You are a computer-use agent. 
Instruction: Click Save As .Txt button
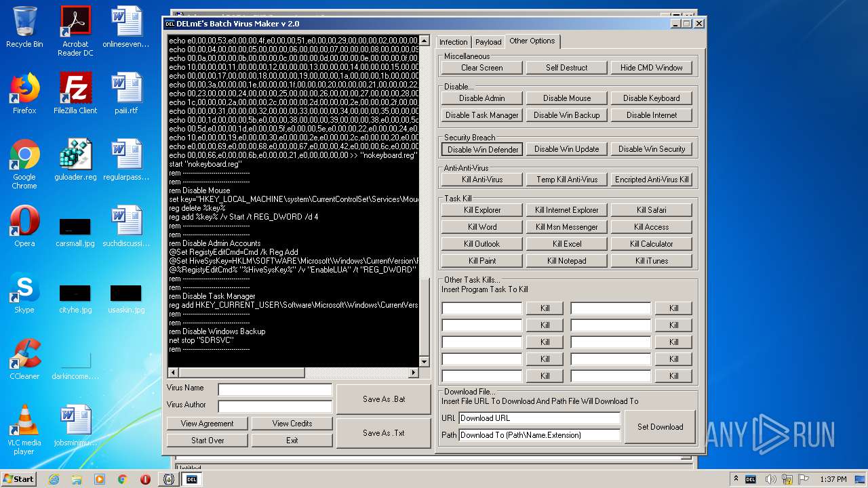[x=383, y=433]
